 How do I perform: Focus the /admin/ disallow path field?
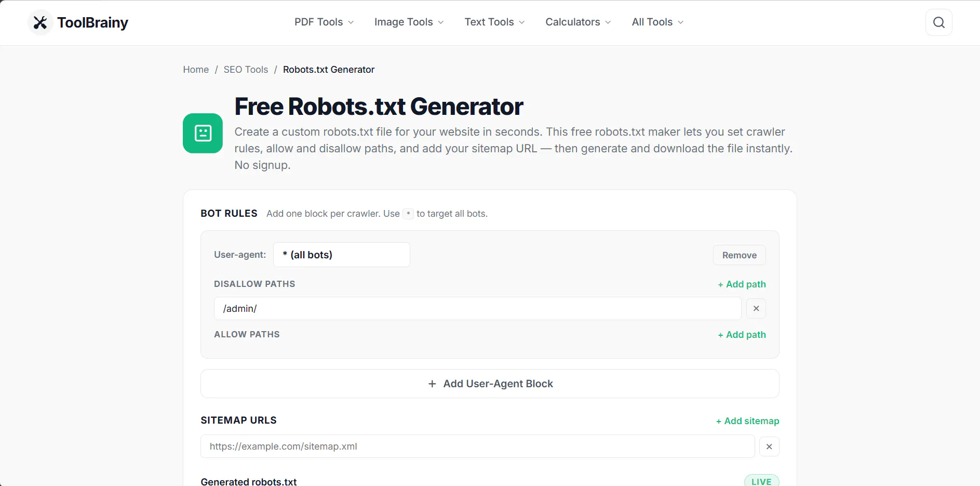point(477,309)
